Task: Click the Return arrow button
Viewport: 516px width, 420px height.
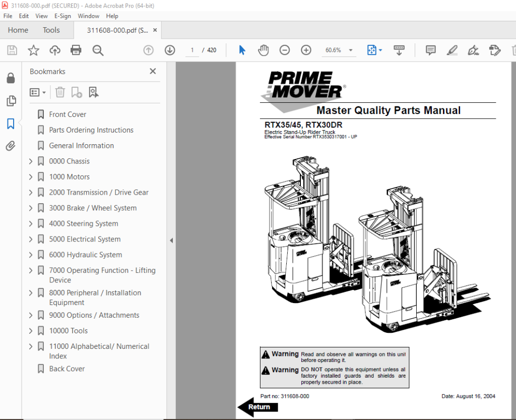Action: pyautogui.click(x=258, y=407)
